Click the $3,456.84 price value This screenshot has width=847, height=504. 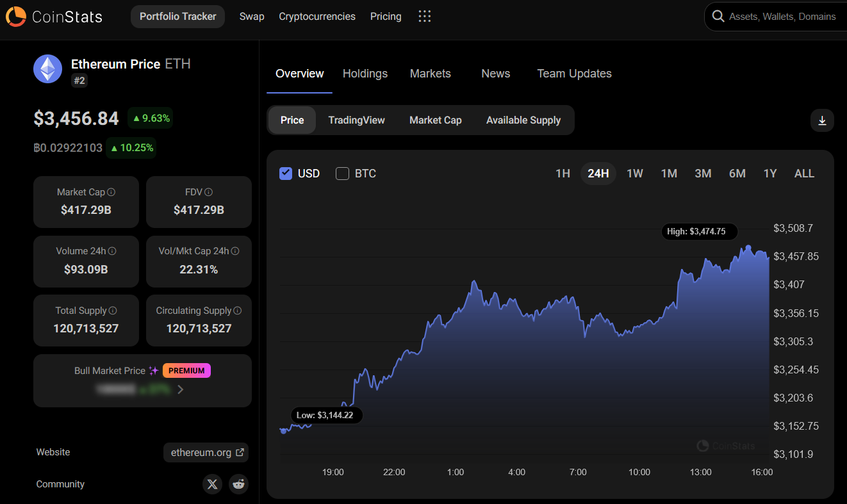pyautogui.click(x=76, y=118)
